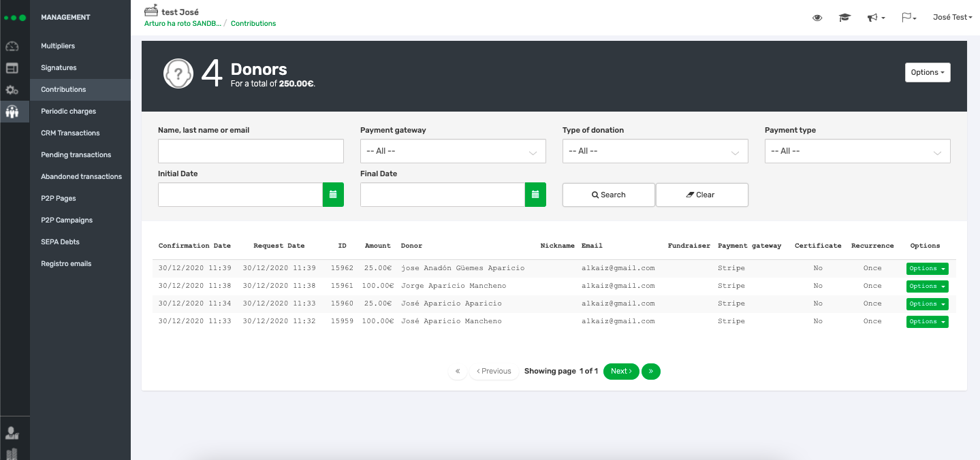Open the megaphone announcements menu
The image size is (980, 460).
[875, 18]
